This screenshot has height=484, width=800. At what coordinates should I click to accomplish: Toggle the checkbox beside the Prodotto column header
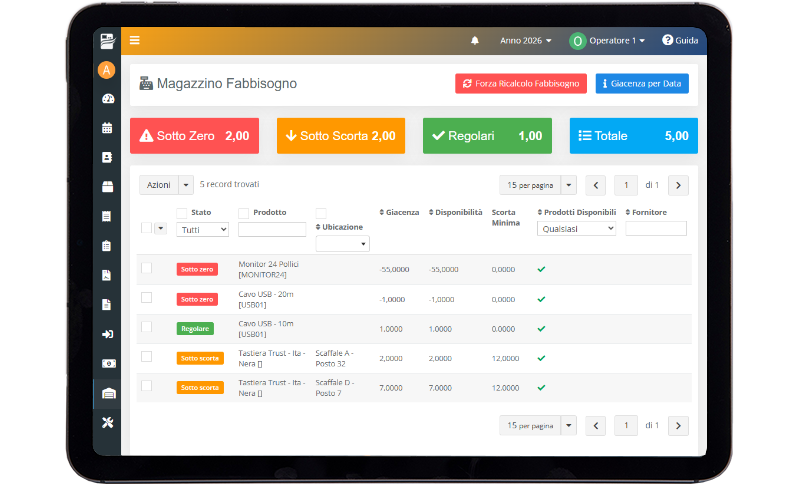coord(243,213)
